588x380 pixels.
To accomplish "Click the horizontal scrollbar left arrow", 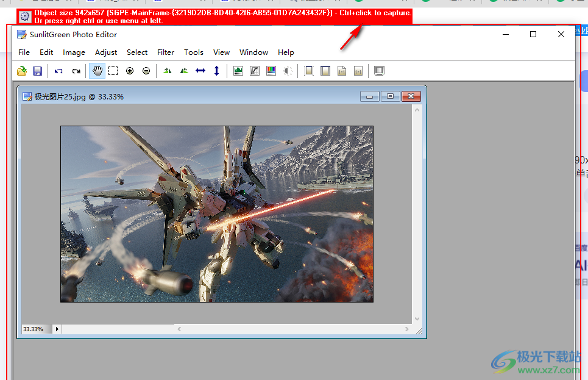I will (x=179, y=329).
